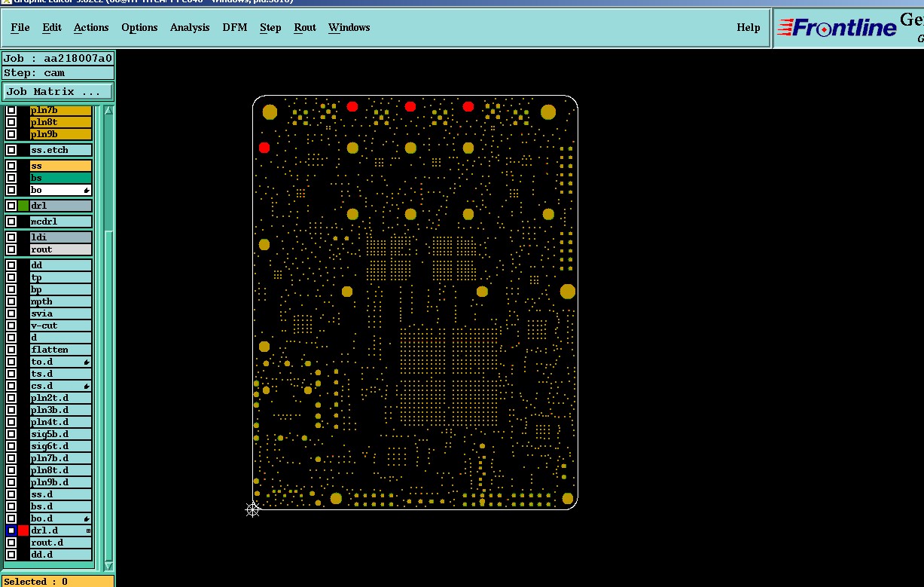The height and width of the screenshot is (587, 924).
Task: Toggle the drl layer checkbox
Action: tap(11, 206)
